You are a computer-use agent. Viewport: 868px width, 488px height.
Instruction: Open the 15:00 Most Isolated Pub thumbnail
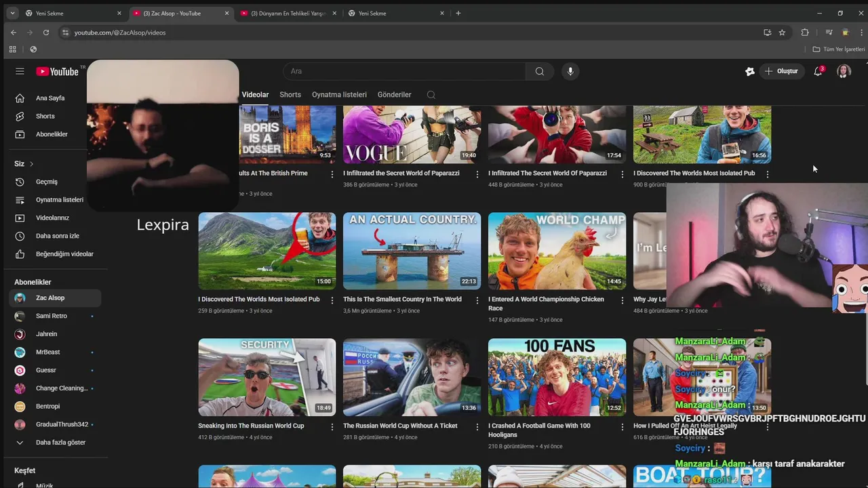(267, 251)
